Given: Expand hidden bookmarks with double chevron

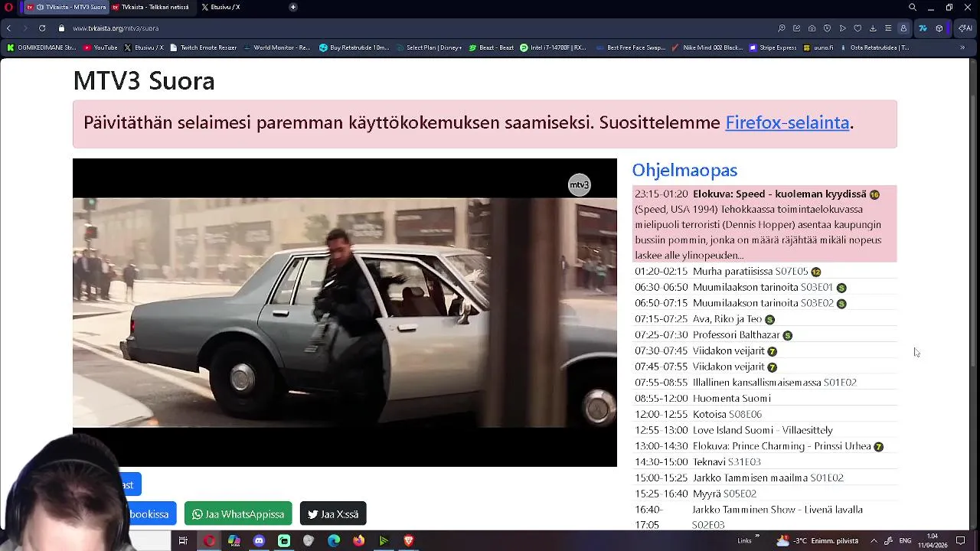Looking at the screenshot, I should tap(962, 47).
